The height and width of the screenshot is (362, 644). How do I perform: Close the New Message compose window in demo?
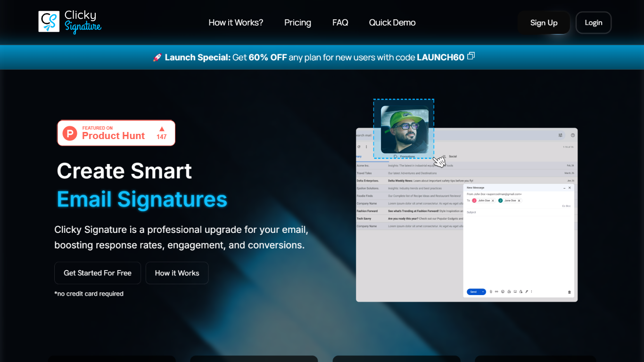[x=570, y=188]
